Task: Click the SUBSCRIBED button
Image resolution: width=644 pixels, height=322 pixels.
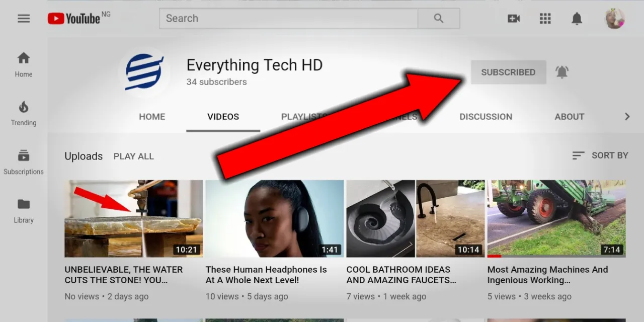Action: (508, 72)
